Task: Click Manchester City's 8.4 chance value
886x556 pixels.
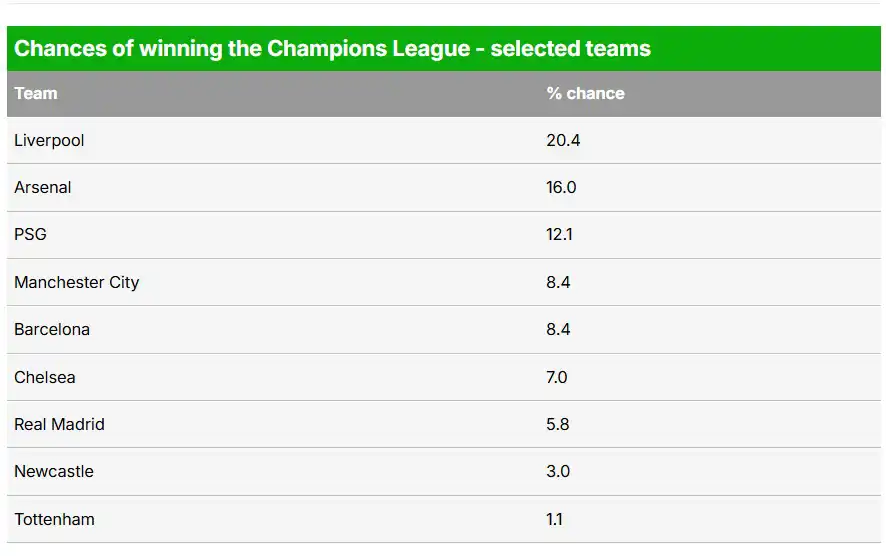Action: coord(558,282)
